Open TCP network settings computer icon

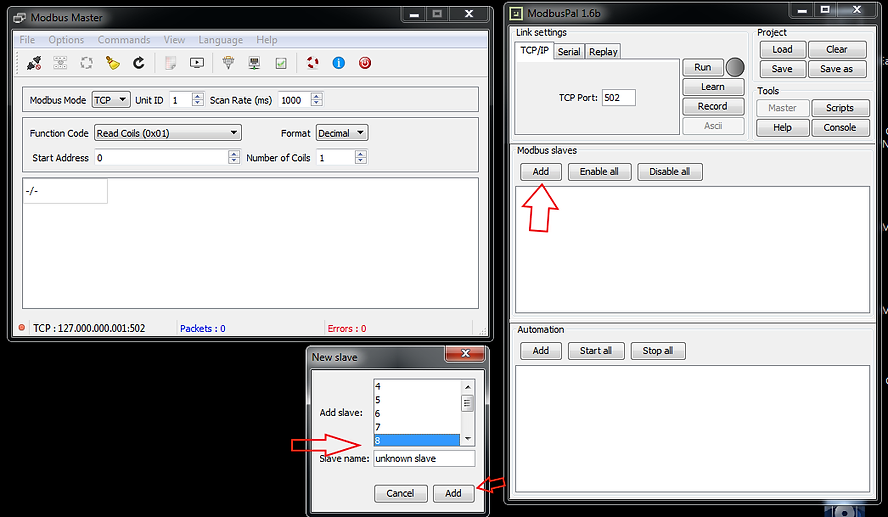pyautogui.click(x=254, y=63)
